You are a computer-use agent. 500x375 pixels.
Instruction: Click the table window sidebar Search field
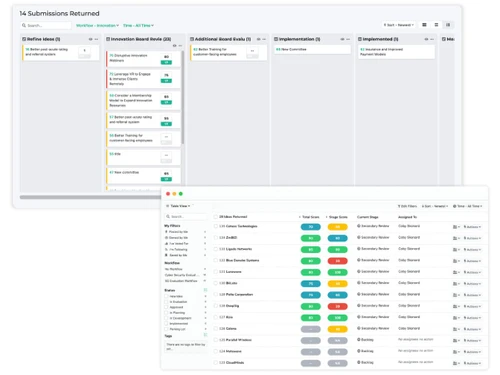(185, 217)
